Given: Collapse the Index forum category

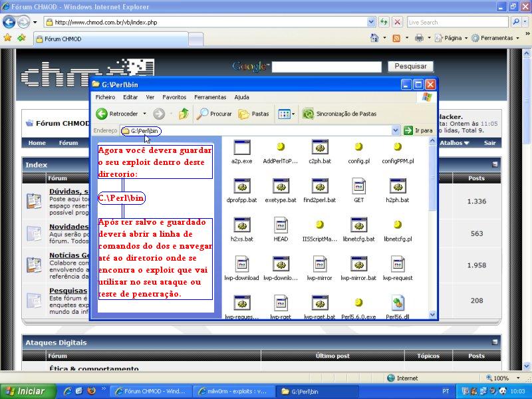Looking at the screenshot, I should click(x=495, y=164).
